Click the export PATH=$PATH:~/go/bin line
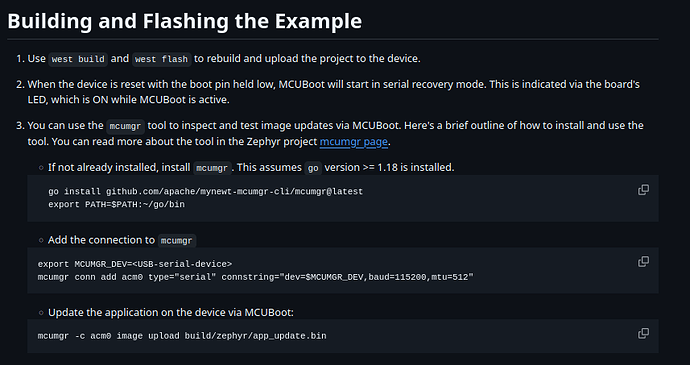The height and width of the screenshot is (365, 690). 117,204
